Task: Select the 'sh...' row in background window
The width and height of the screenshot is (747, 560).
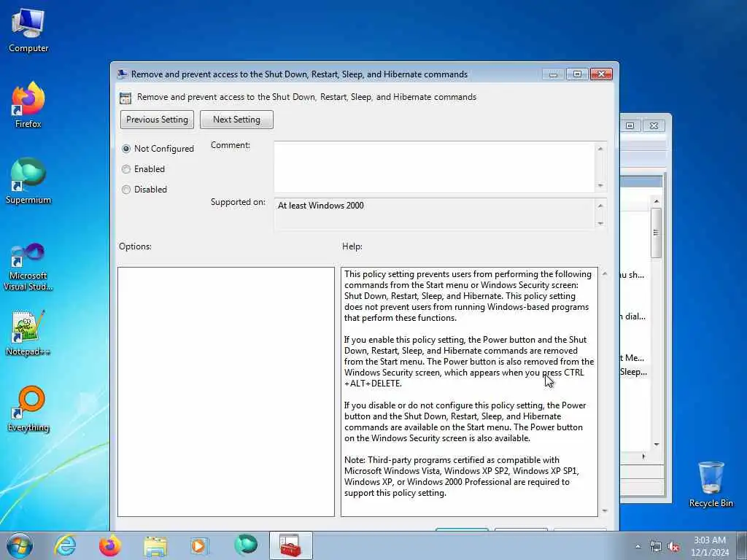Action: 634,275
